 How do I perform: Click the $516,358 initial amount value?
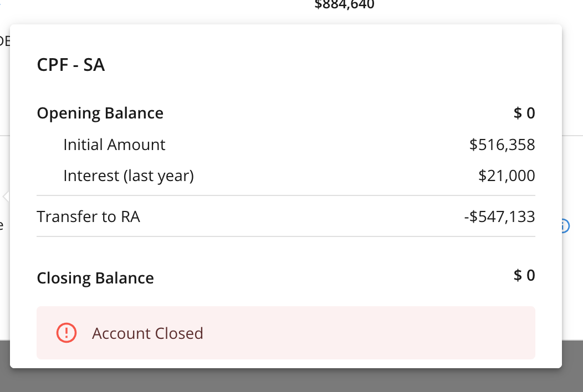click(502, 145)
